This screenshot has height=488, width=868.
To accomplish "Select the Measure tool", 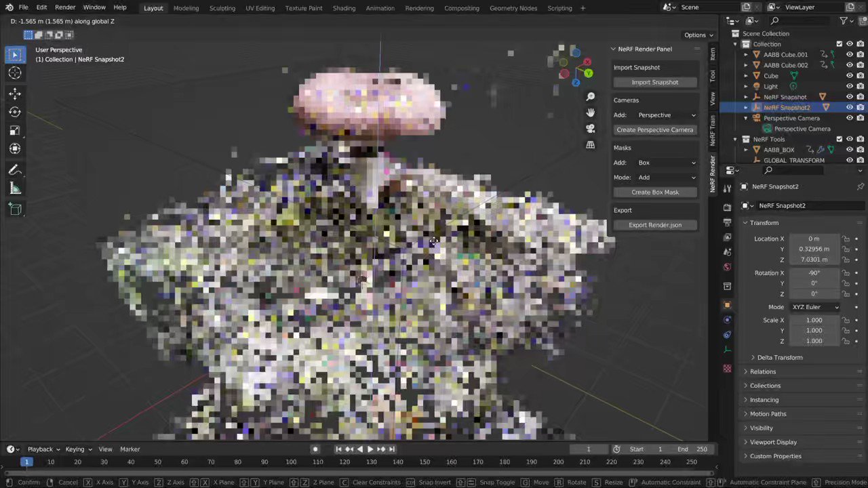I will click(x=15, y=188).
